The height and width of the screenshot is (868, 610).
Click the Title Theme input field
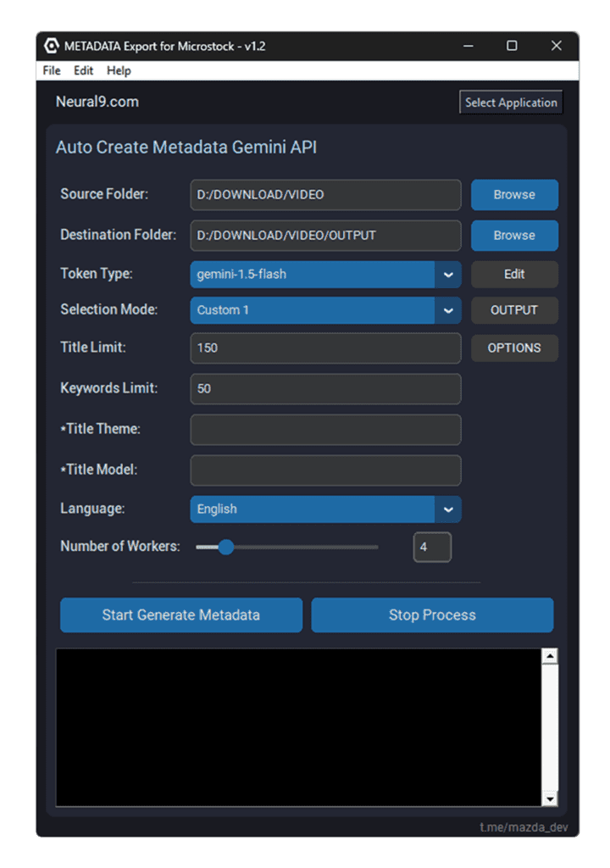(325, 430)
